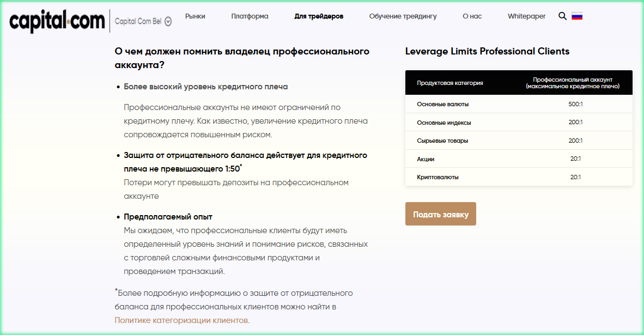The width and height of the screenshot is (644, 335).
Task: Open the Обучение трейдингу menu
Action: 403,16
